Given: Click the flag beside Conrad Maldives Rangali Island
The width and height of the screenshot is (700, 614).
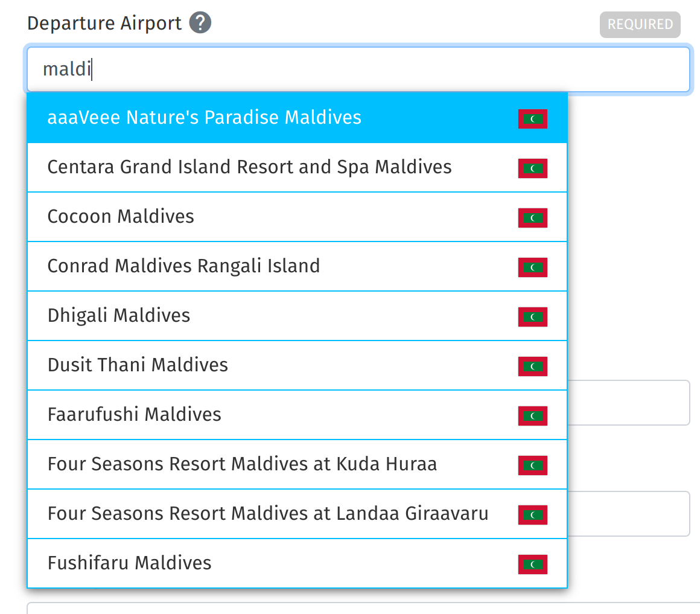Looking at the screenshot, I should 533,267.
